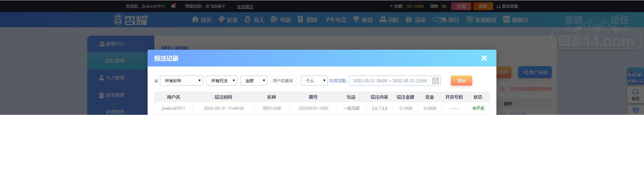This screenshot has width=644, height=184.
Task: Open the 真人 live casino menu
Action: [x=254, y=20]
